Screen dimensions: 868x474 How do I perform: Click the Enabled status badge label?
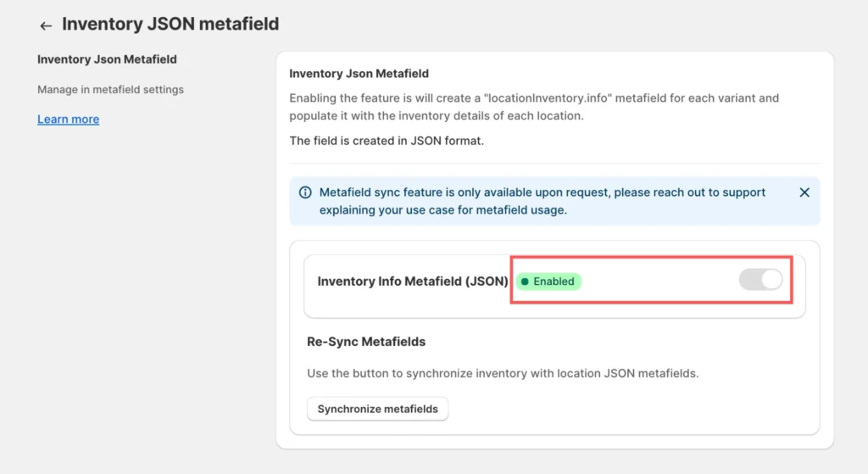point(554,282)
